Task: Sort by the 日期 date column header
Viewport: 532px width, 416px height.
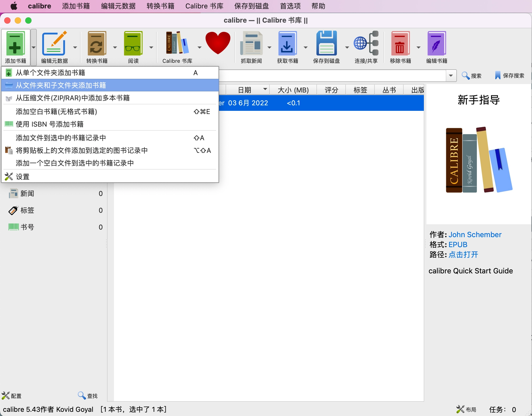Action: click(x=248, y=90)
